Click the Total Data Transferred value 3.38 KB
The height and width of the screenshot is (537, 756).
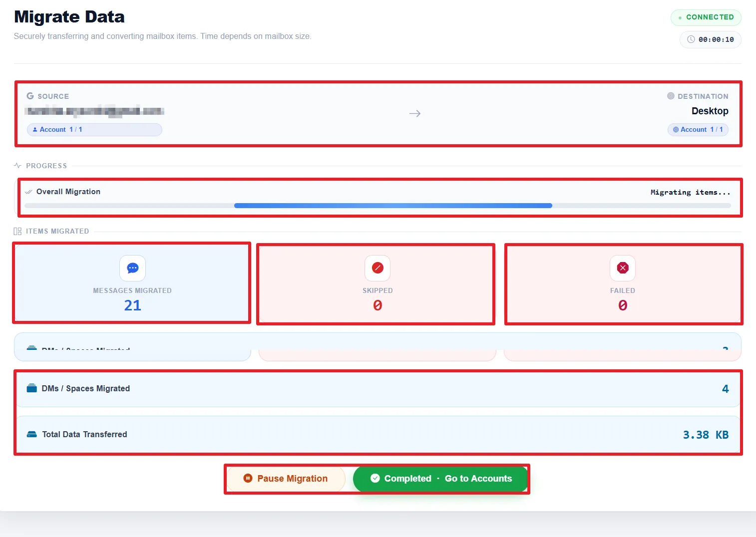(706, 435)
